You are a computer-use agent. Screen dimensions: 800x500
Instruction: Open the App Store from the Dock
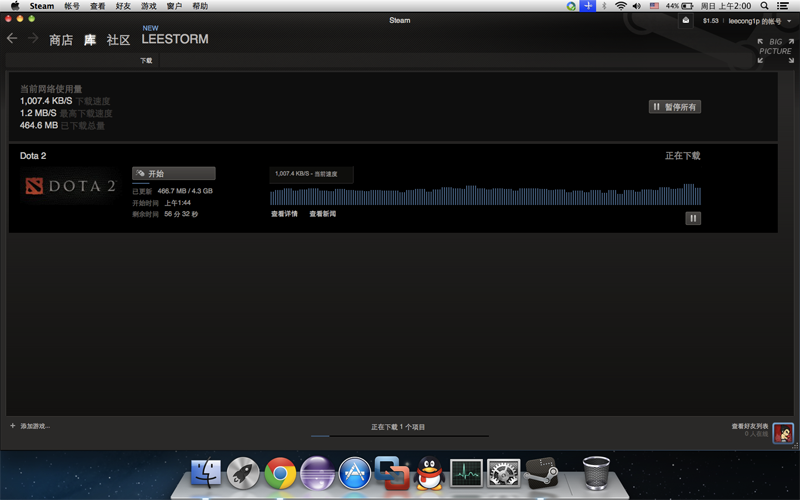click(355, 473)
